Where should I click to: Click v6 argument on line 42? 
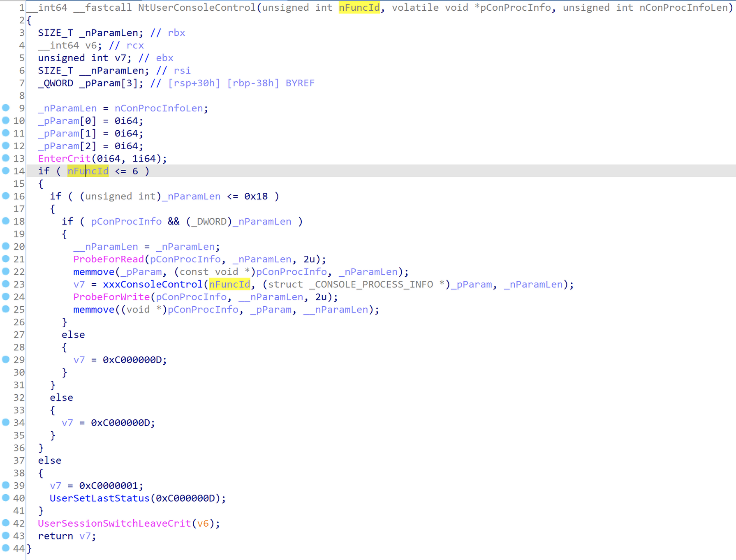coord(203,523)
